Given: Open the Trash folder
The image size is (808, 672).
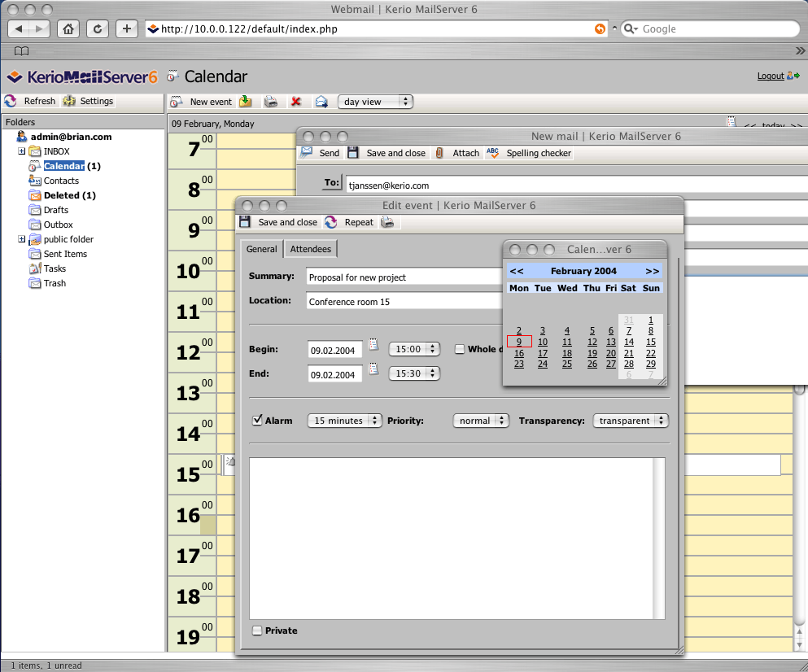Looking at the screenshot, I should point(55,283).
